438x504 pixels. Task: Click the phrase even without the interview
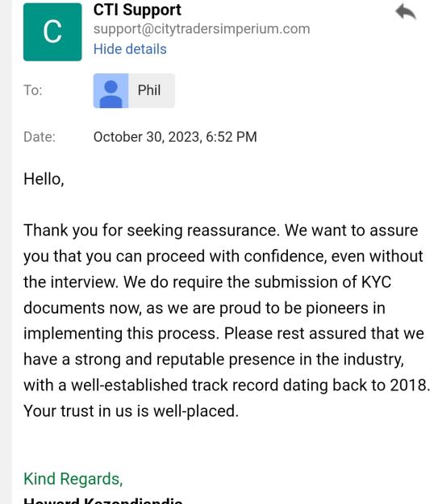(223, 269)
